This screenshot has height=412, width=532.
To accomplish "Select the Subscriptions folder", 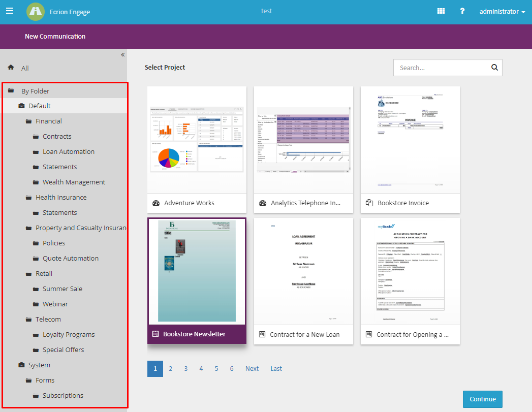I will pos(62,395).
